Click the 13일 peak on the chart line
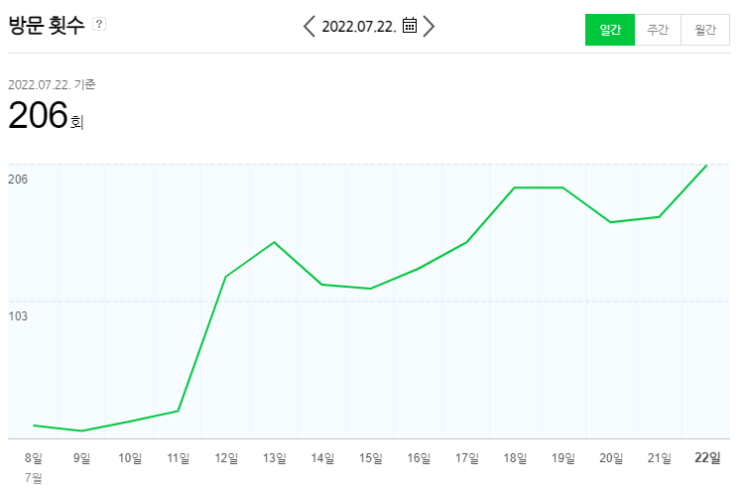The height and width of the screenshot is (487, 743). pos(274,243)
